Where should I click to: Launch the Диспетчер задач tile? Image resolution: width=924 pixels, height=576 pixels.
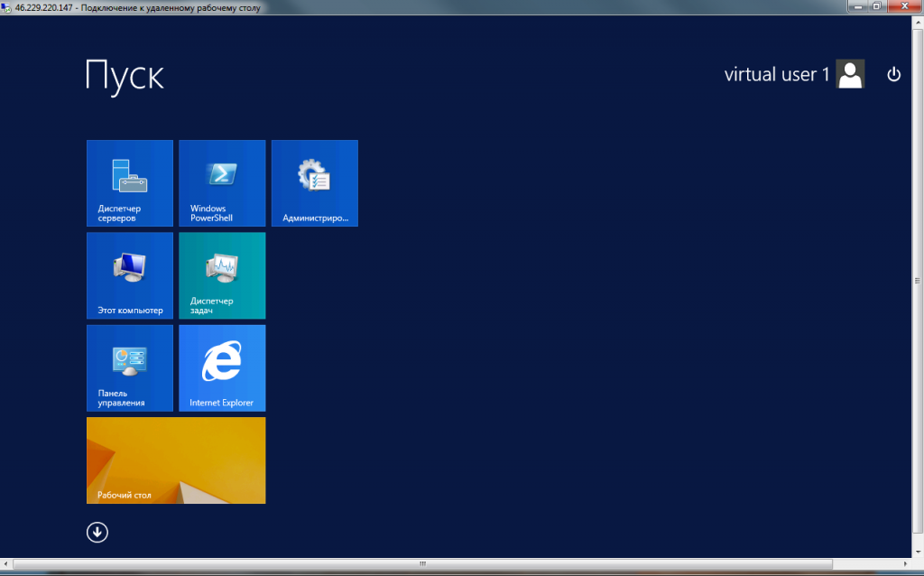[222, 276]
